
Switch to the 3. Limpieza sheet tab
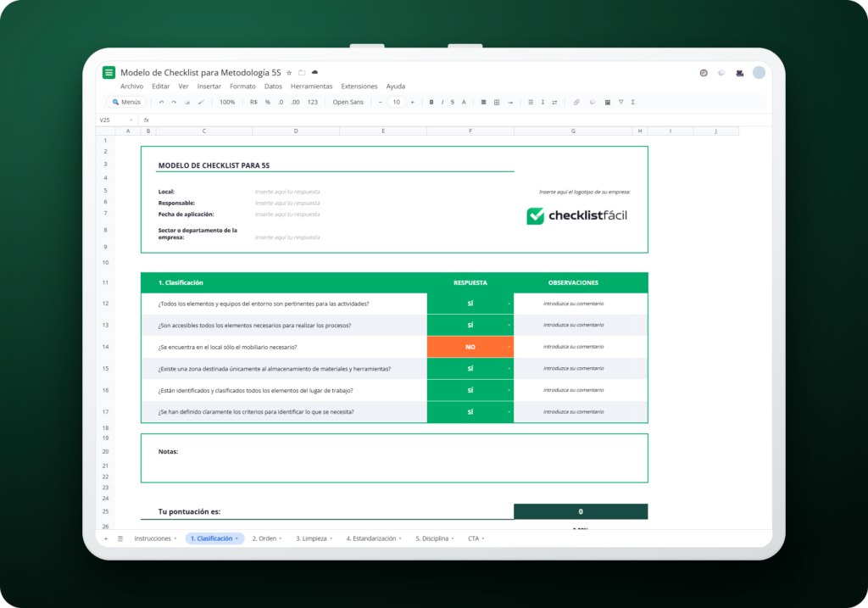coord(314,538)
